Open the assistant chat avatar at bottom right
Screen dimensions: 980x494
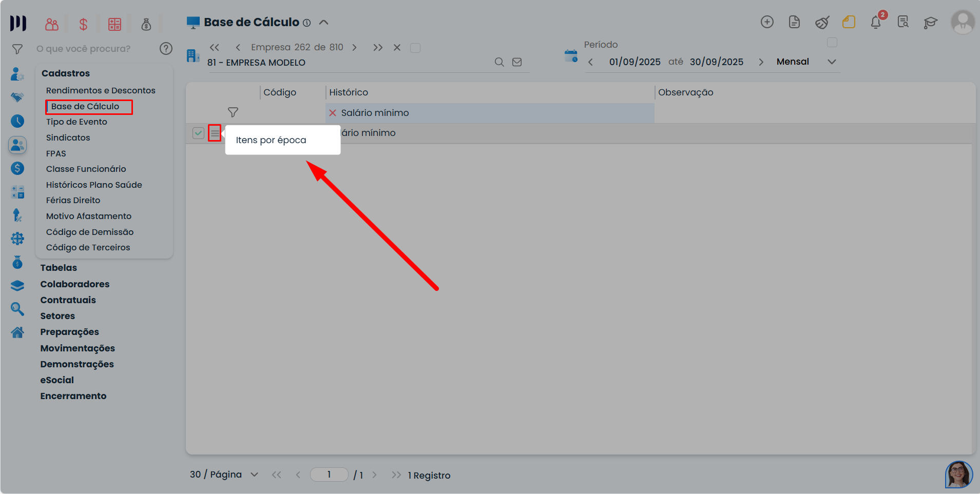[x=958, y=475]
